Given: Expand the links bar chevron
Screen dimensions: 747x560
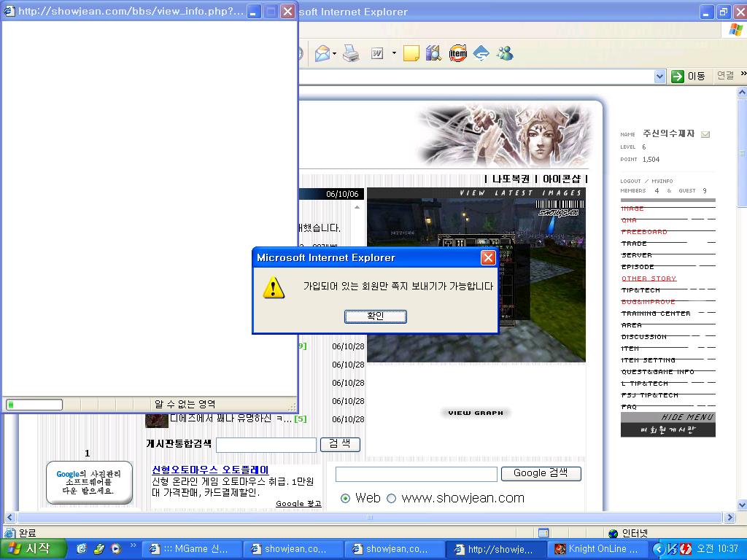Looking at the screenshot, I should click(x=743, y=74).
